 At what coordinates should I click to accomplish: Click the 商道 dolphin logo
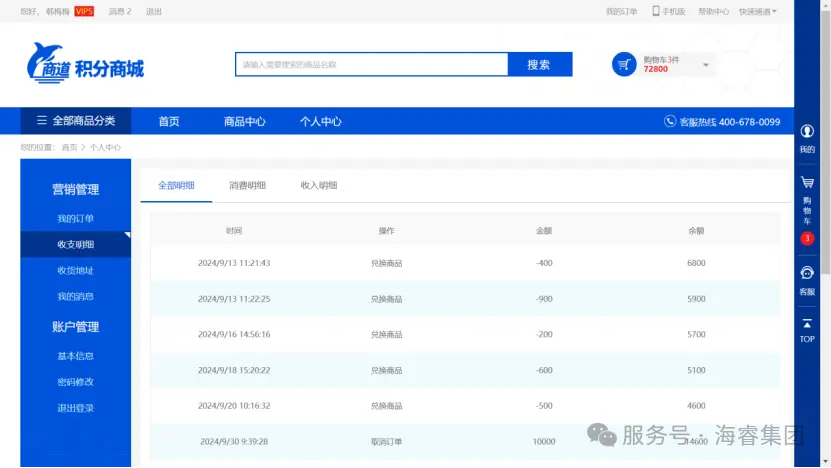(48, 63)
